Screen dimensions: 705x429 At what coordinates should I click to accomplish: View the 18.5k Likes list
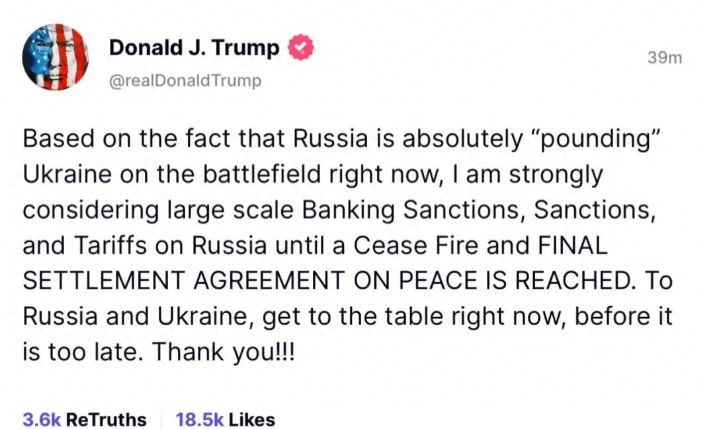pos(225,419)
